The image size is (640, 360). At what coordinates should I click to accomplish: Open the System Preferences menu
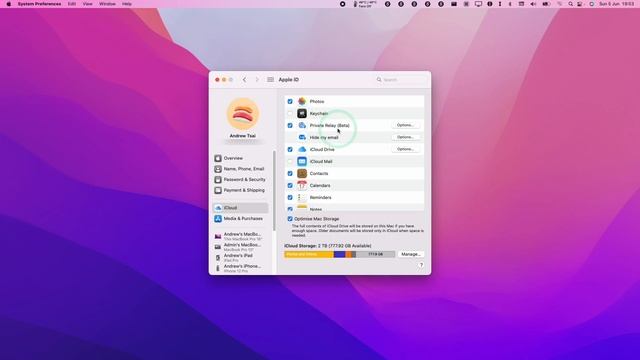(x=39, y=4)
